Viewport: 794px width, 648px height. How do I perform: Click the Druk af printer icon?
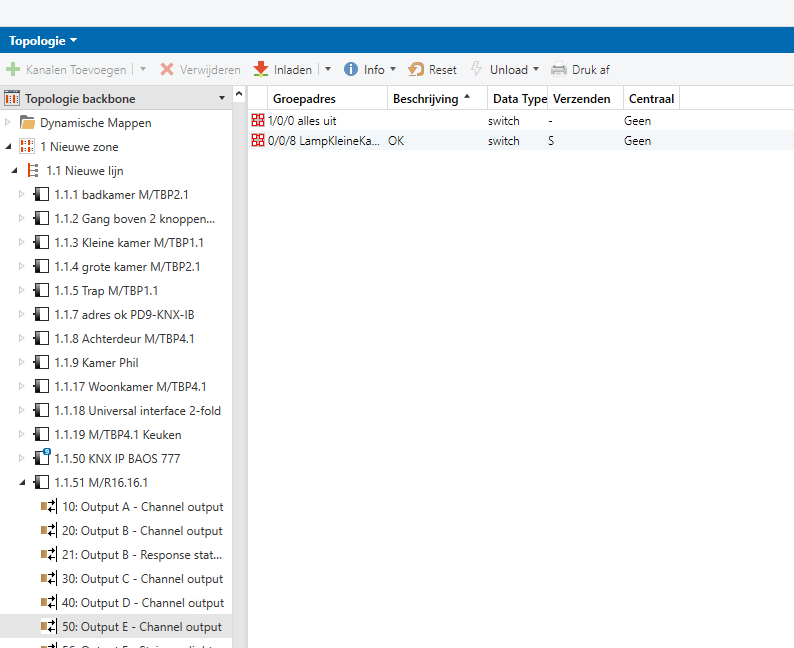click(x=559, y=70)
